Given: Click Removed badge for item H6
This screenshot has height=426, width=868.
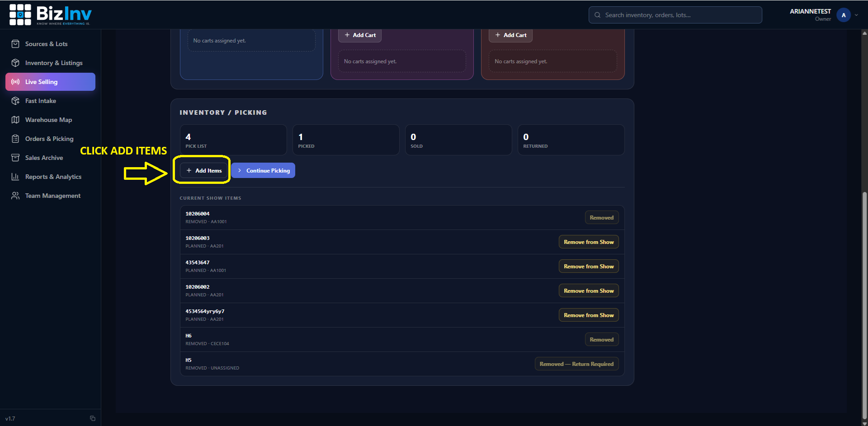Looking at the screenshot, I should click(x=602, y=339).
